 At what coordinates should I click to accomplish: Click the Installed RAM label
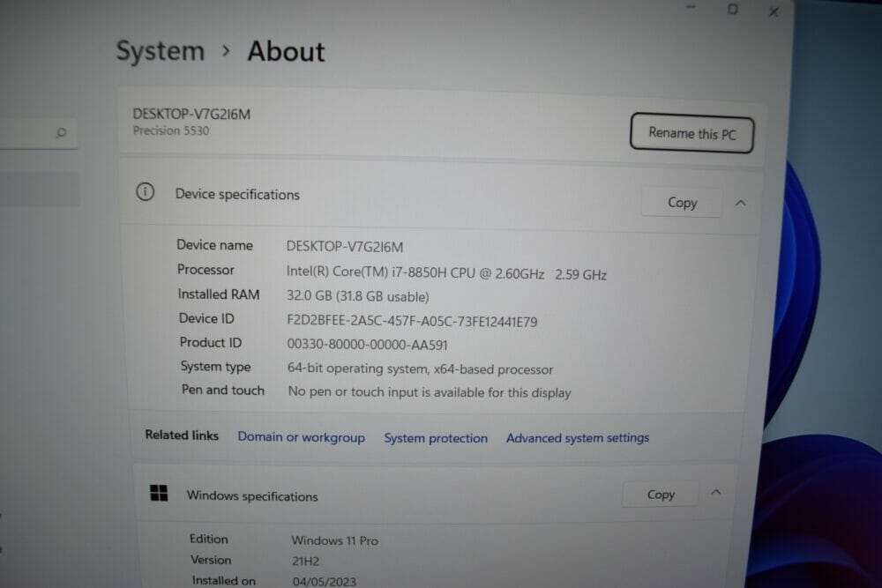coord(219,294)
